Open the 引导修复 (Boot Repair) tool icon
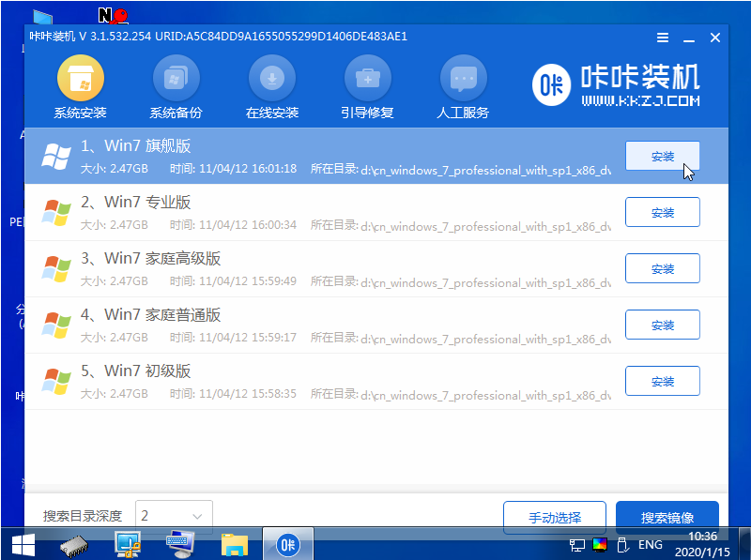751x560 pixels. 367,85
